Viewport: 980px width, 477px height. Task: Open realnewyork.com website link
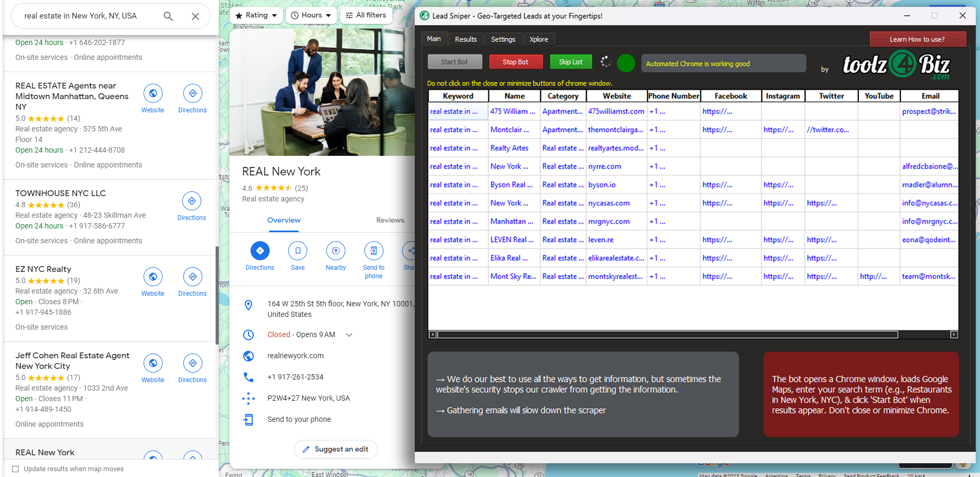296,356
